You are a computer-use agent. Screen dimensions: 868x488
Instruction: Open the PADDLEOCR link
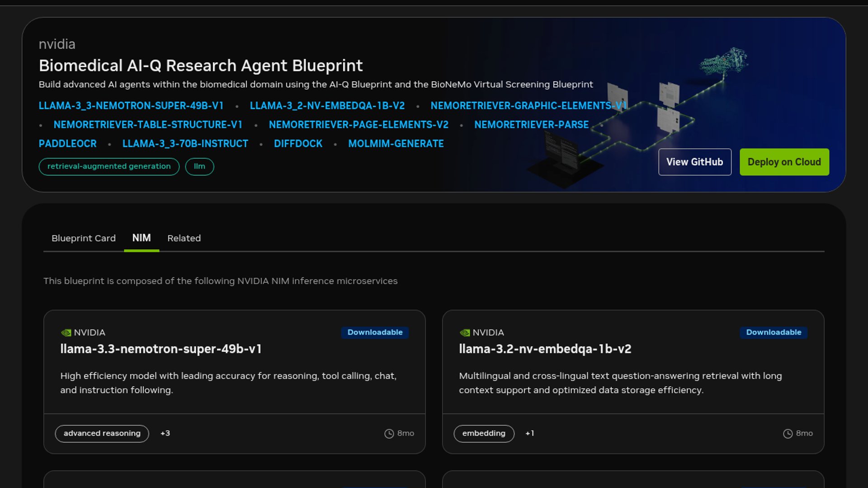click(67, 144)
